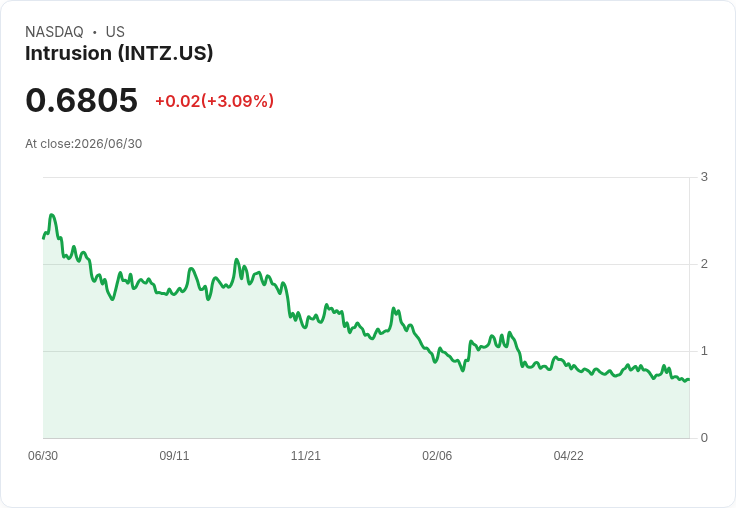Click the 04/22 x-axis date label
Image resolution: width=736 pixels, height=508 pixels.
point(568,456)
